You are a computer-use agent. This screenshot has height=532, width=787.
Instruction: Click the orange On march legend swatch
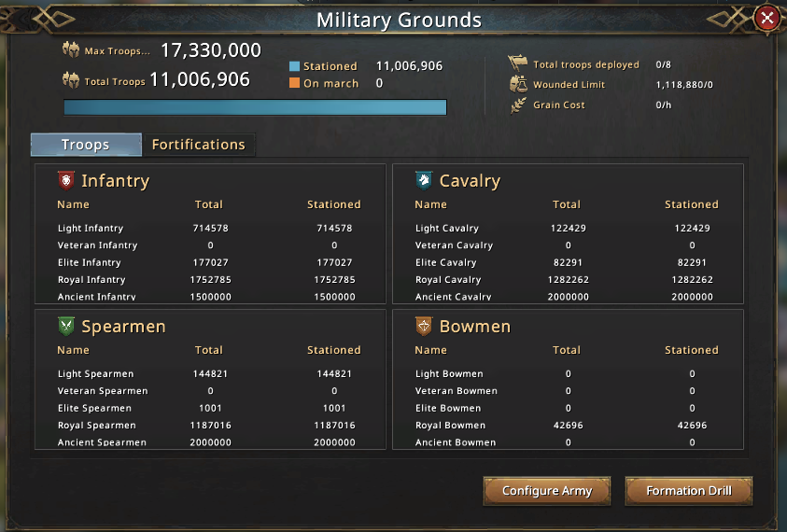(x=295, y=83)
